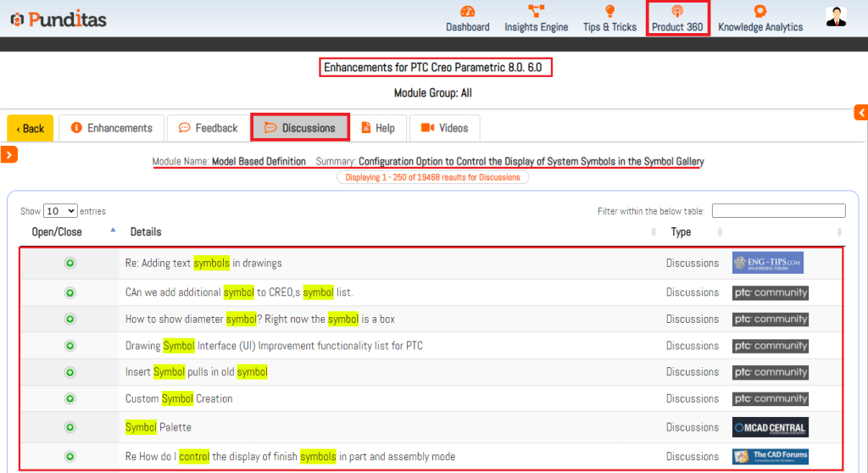The width and height of the screenshot is (868, 473).
Task: Open the Show entries dropdown
Action: [59, 211]
